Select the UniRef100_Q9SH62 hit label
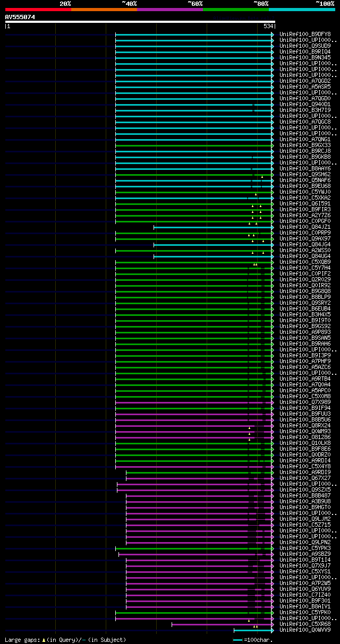 (305, 174)
